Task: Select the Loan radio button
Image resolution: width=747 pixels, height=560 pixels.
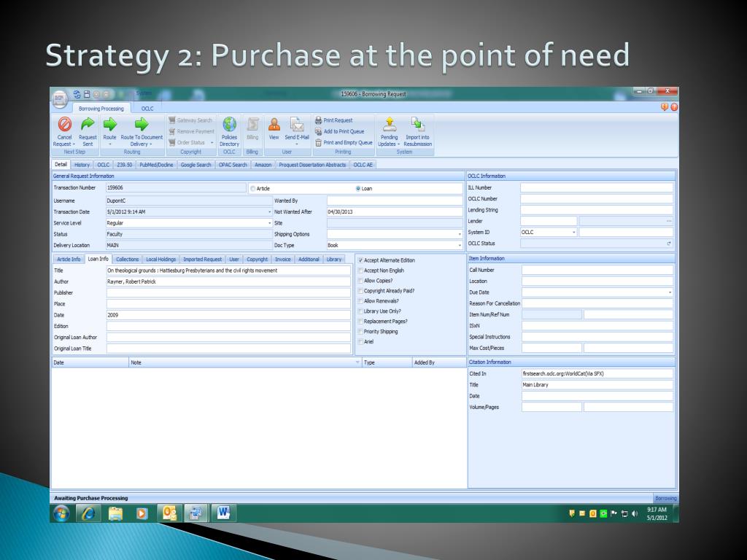Action: 357,189
